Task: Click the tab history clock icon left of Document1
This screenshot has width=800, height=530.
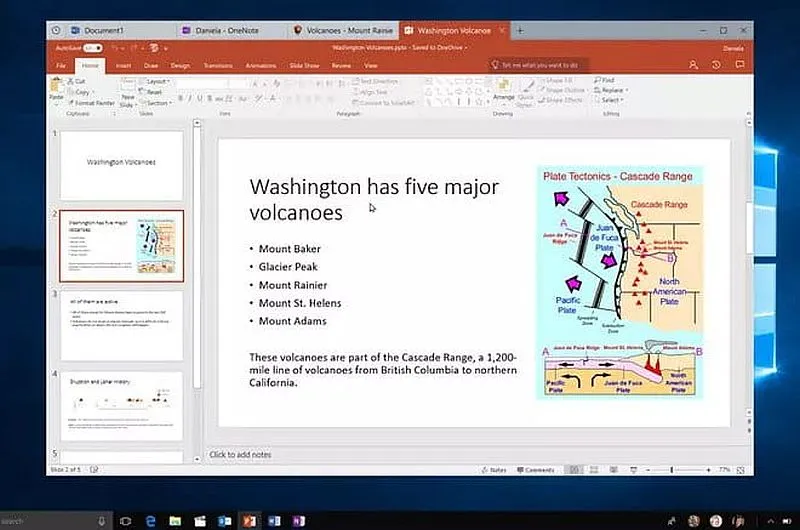Action: click(x=56, y=31)
